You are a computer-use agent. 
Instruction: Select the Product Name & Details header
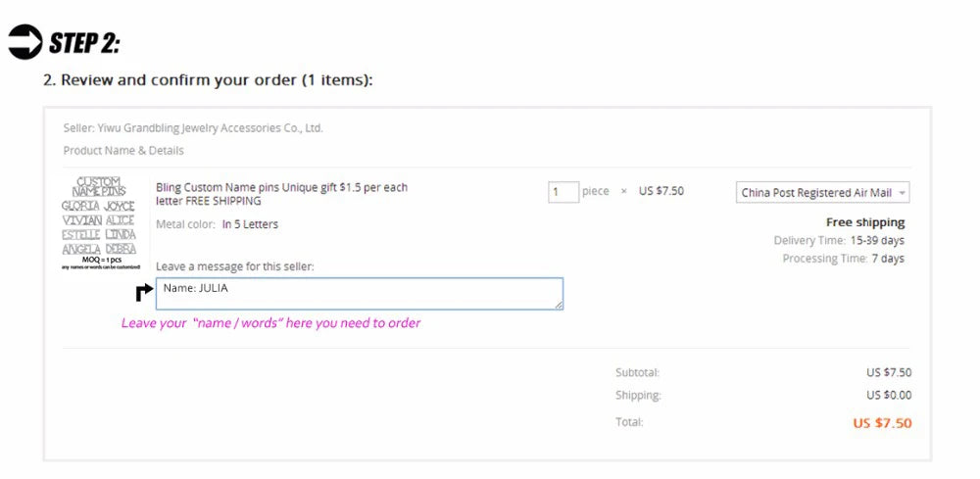(x=123, y=151)
